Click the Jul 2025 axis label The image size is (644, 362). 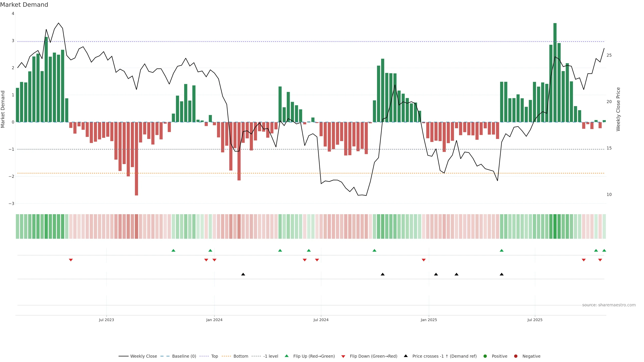pyautogui.click(x=535, y=320)
